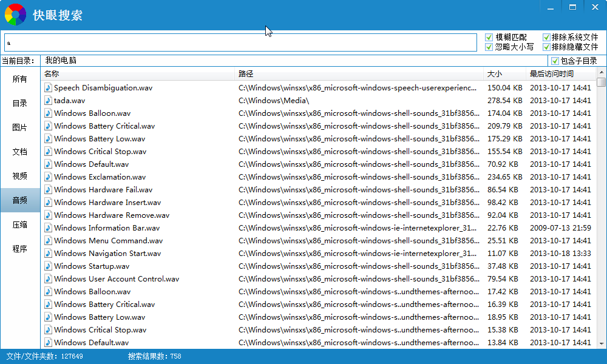Screen dimensions: 607x364
Task: Click into the search text box
Action: point(240,42)
